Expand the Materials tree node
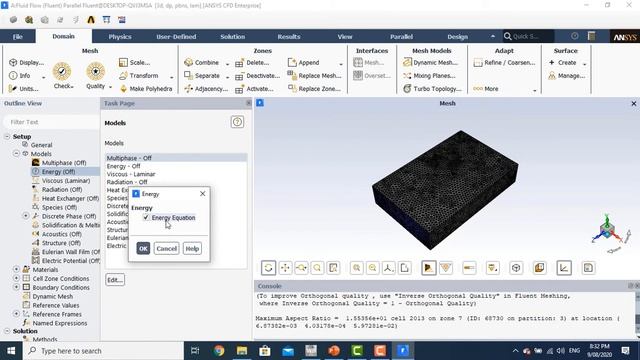The image size is (640, 360). [x=16, y=269]
